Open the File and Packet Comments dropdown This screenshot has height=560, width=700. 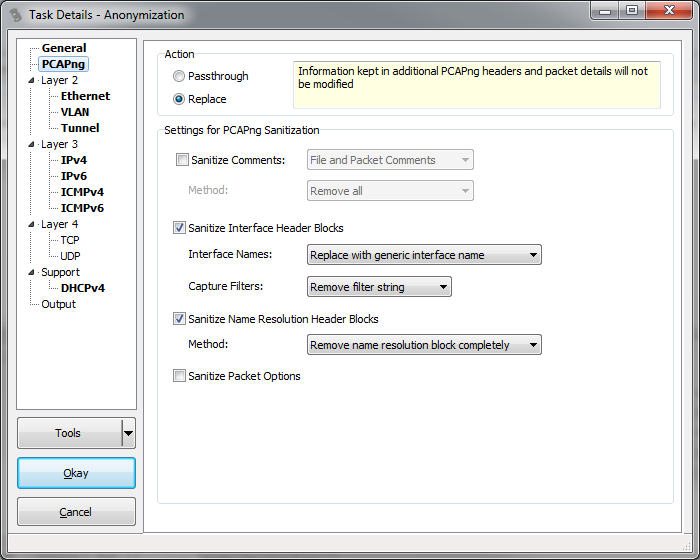point(390,160)
